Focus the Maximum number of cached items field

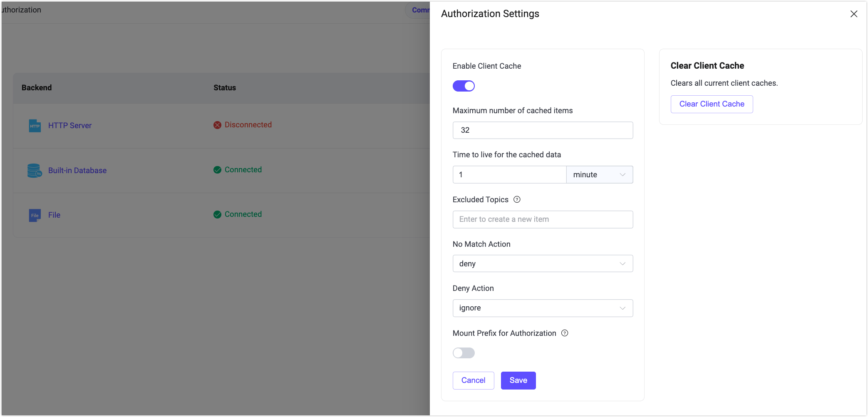click(x=543, y=130)
